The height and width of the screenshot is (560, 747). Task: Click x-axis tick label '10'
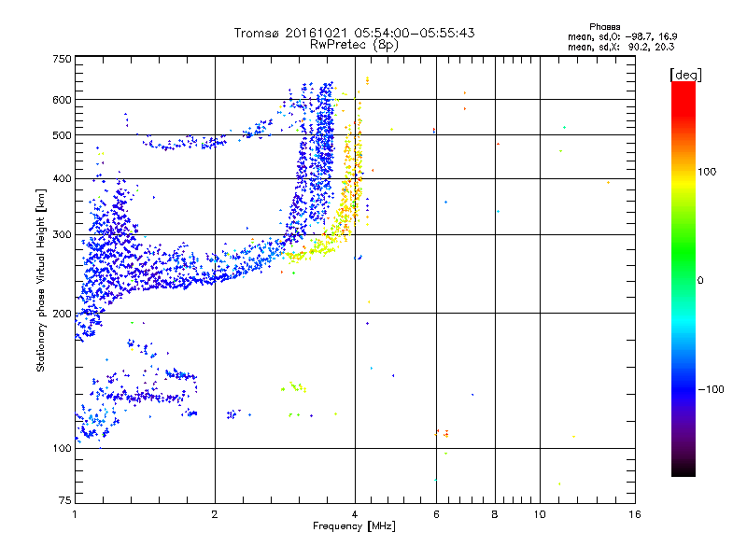pyautogui.click(x=540, y=514)
